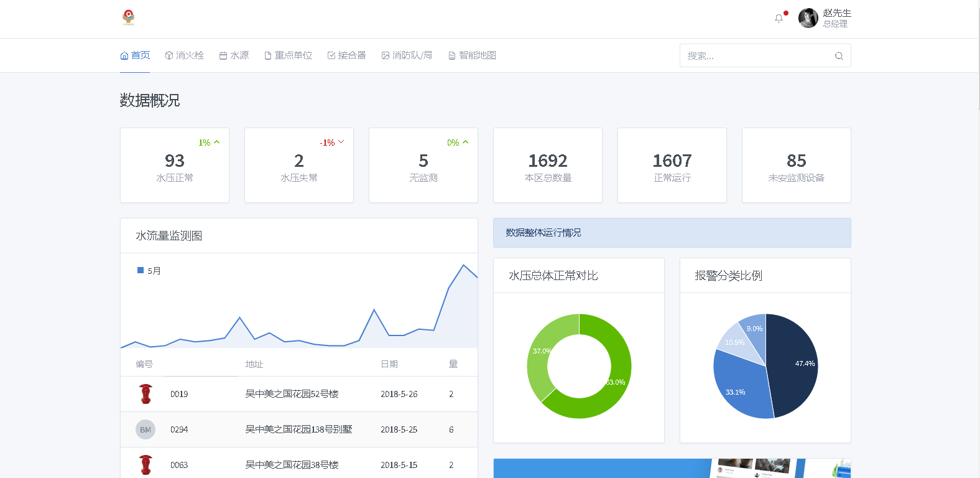The width and height of the screenshot is (980, 478).
Task: Click the search magnifier icon
Action: pos(839,56)
